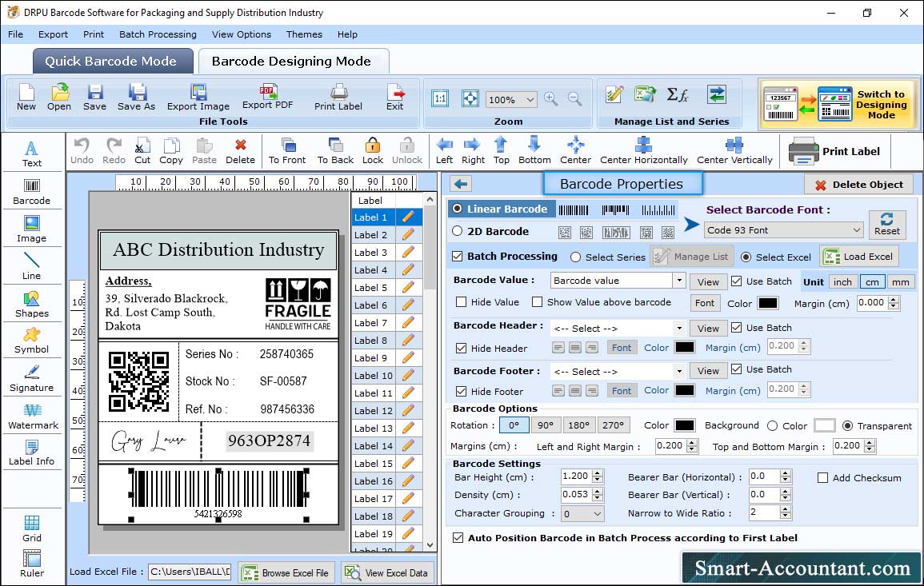Select the Text tool in sidebar
The width and height of the screenshot is (924, 586).
click(32, 153)
